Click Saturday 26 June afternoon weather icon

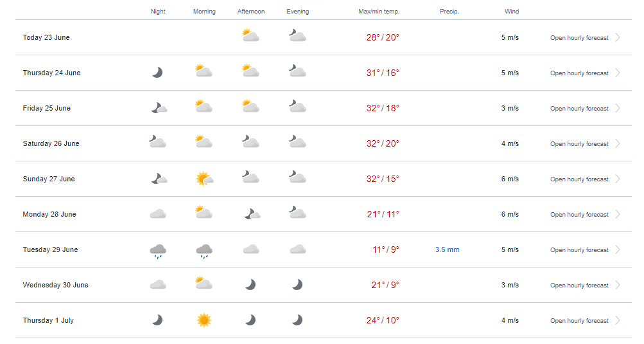[x=250, y=143]
